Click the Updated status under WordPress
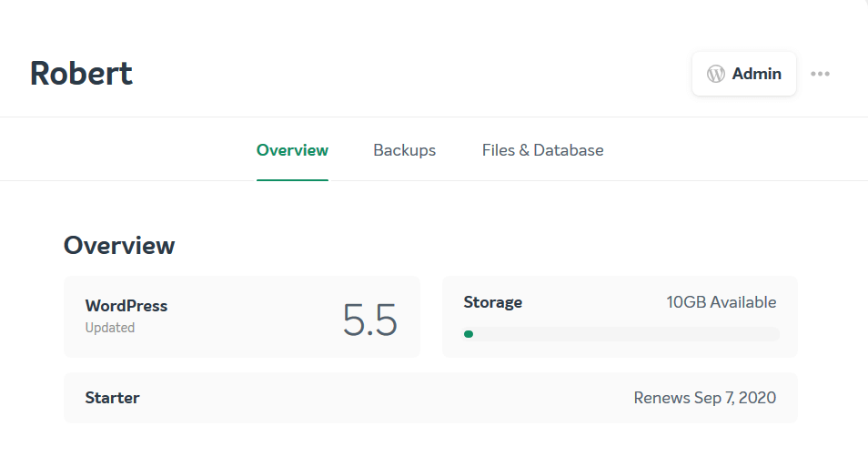This screenshot has height=457, width=868. (x=109, y=328)
